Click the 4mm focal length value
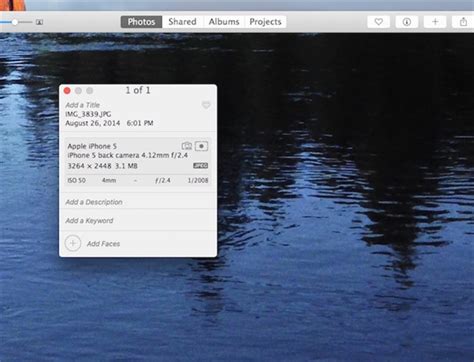This screenshot has height=362, width=474. 109,180
